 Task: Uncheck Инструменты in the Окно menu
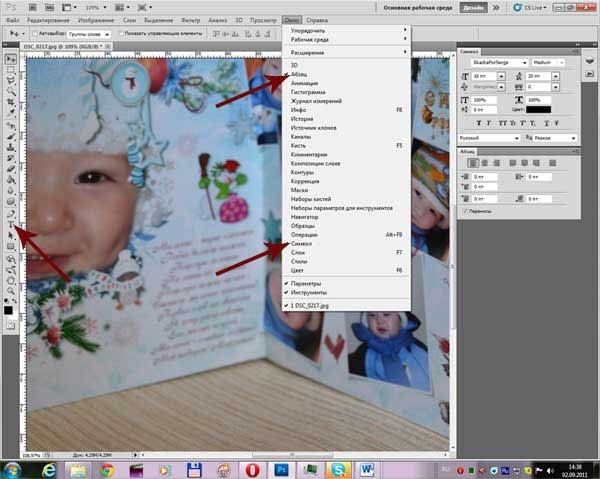(346, 293)
